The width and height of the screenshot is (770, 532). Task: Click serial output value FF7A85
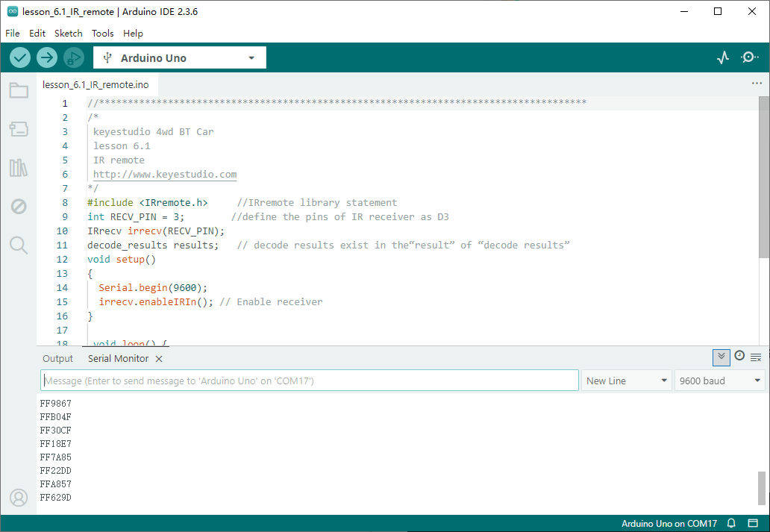point(55,457)
